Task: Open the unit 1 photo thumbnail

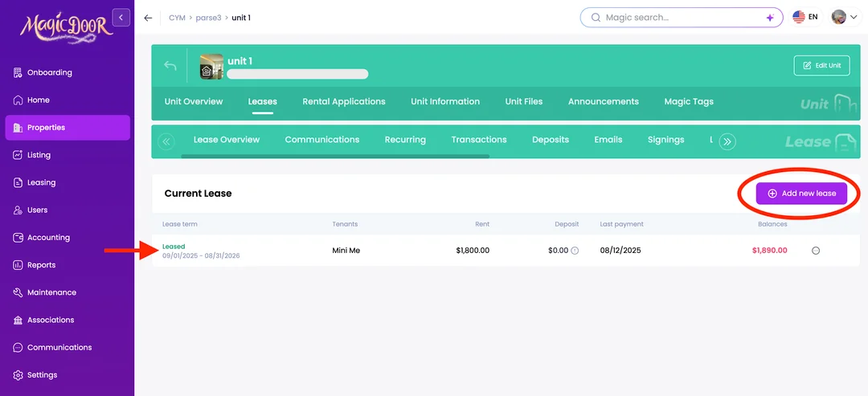Action: [x=211, y=66]
